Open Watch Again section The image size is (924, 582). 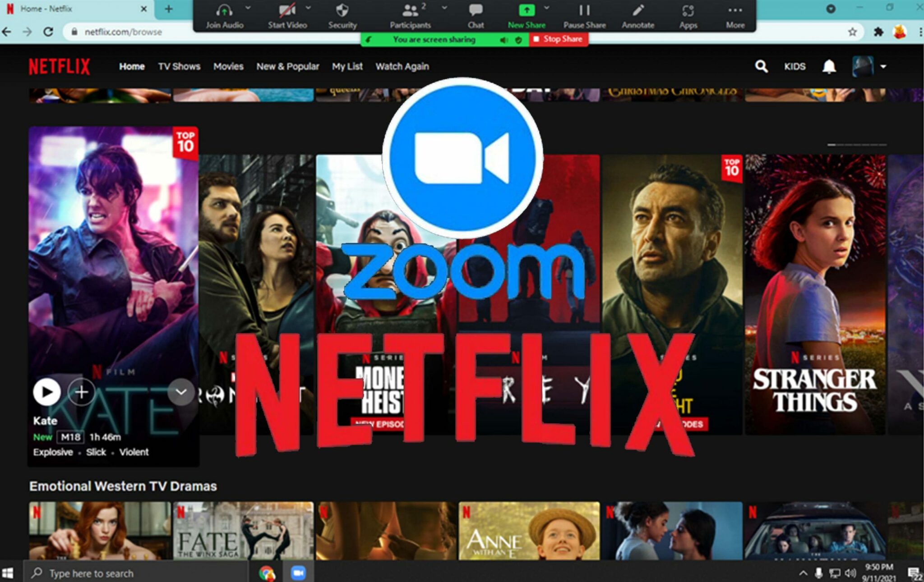402,66
